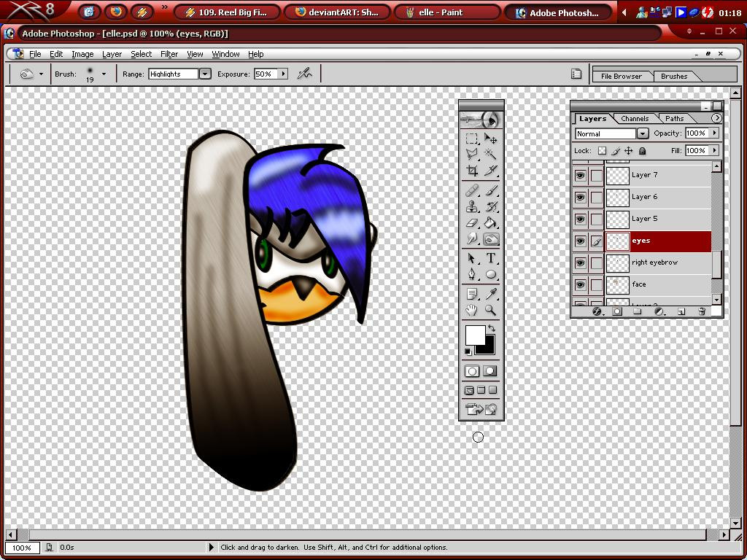Image resolution: width=747 pixels, height=560 pixels.
Task: Lock image pixels with brush icon
Action: click(x=616, y=151)
